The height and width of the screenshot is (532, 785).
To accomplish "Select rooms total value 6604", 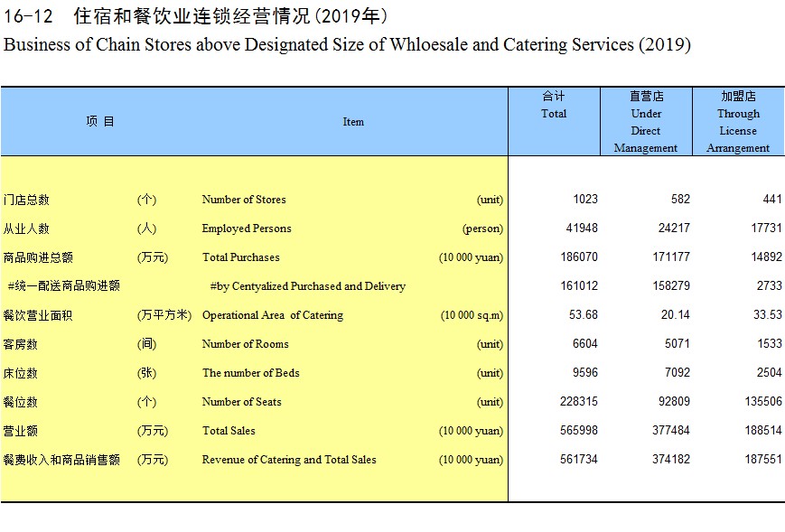I will [x=585, y=344].
